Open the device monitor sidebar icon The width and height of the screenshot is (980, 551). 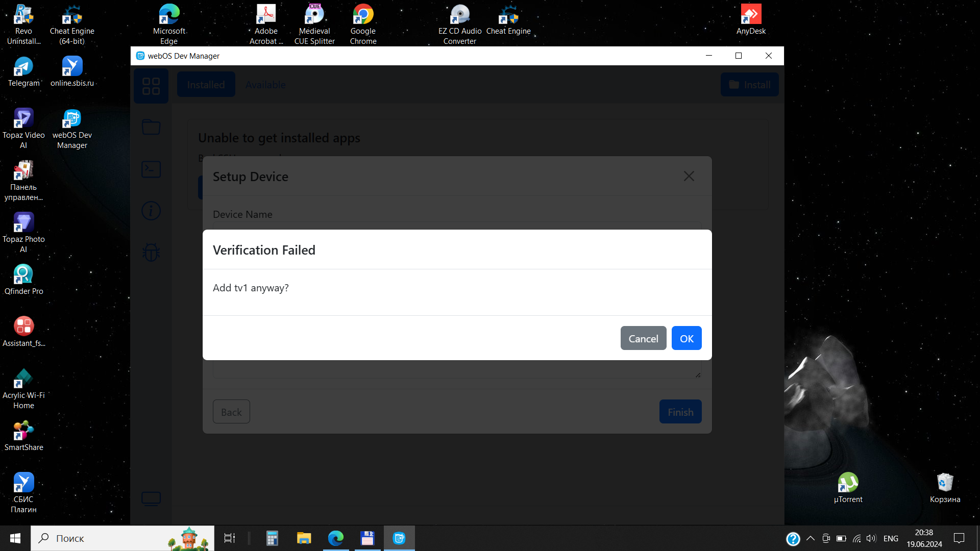[x=151, y=498]
